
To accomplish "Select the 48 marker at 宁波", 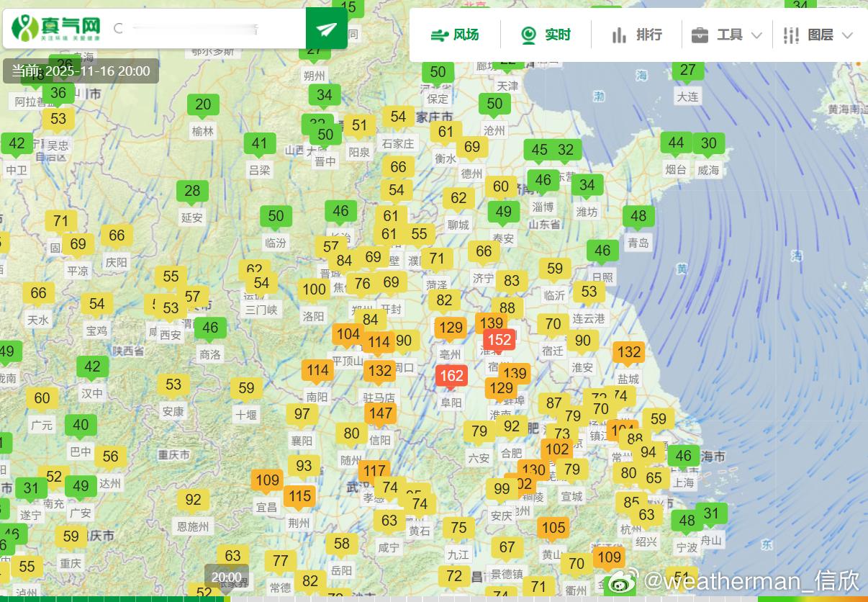I will point(687,521).
